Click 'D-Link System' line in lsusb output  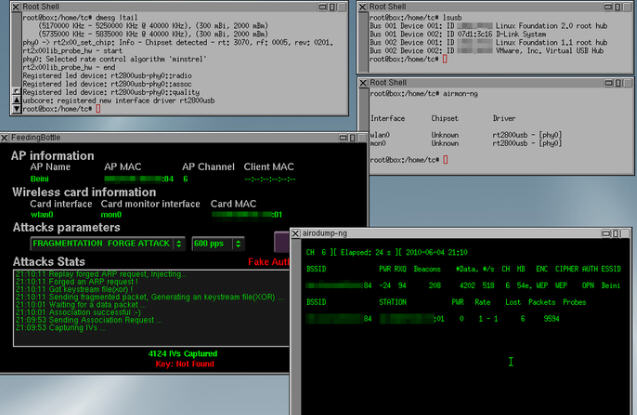[458, 34]
